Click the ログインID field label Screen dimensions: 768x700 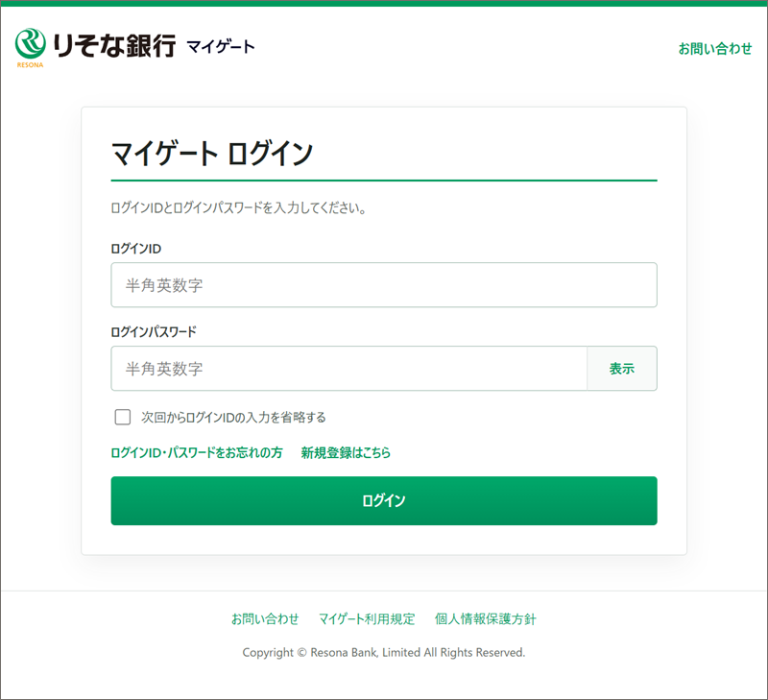pos(136,249)
